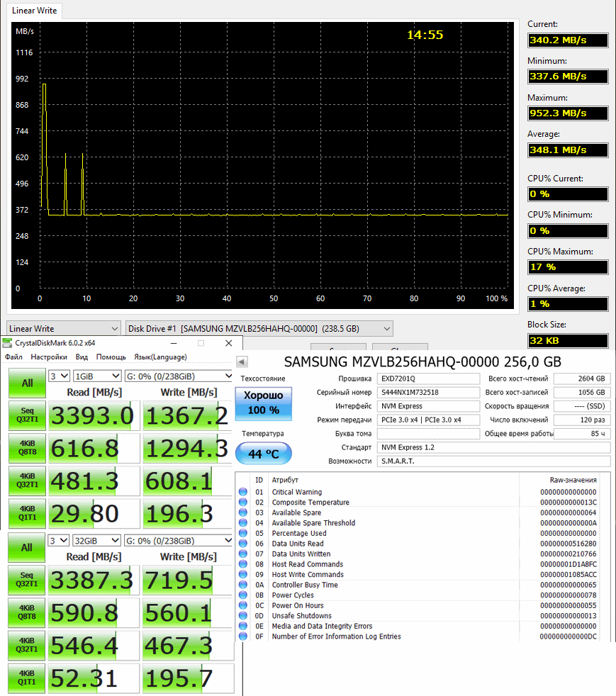
Task: Click the Атрибут column header
Action: (285, 480)
